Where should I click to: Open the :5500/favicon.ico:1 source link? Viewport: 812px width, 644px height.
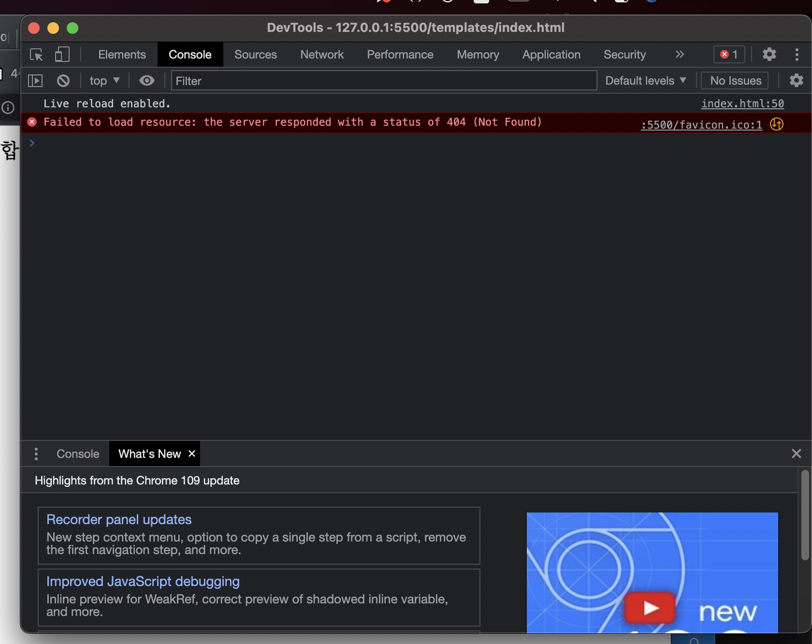coord(702,125)
